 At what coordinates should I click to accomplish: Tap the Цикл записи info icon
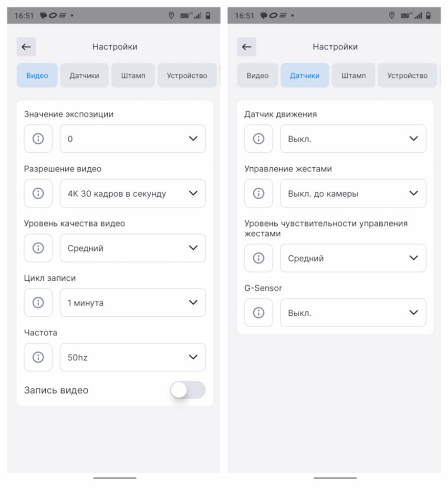[x=38, y=303]
